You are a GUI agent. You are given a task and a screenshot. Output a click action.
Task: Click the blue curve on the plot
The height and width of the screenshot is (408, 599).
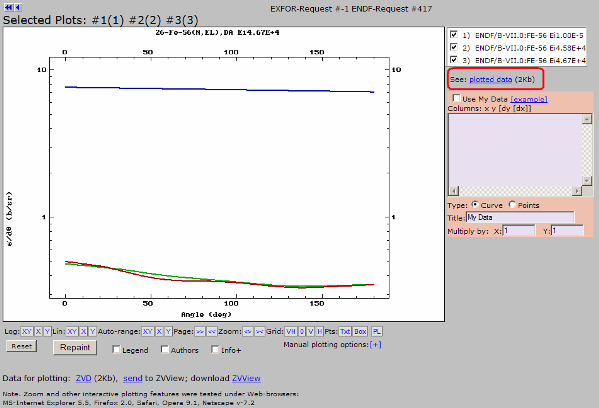(x=220, y=89)
